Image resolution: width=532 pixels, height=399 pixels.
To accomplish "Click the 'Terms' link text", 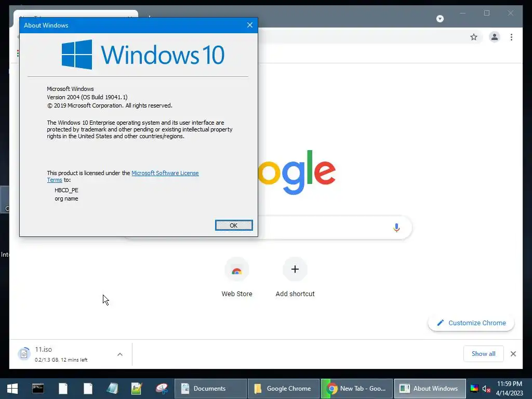I will pos(54,180).
